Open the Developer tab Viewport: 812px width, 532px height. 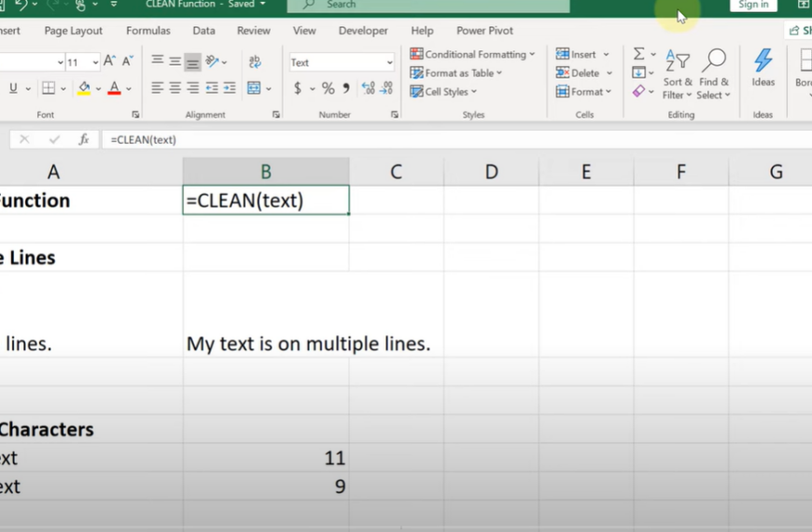click(x=363, y=31)
